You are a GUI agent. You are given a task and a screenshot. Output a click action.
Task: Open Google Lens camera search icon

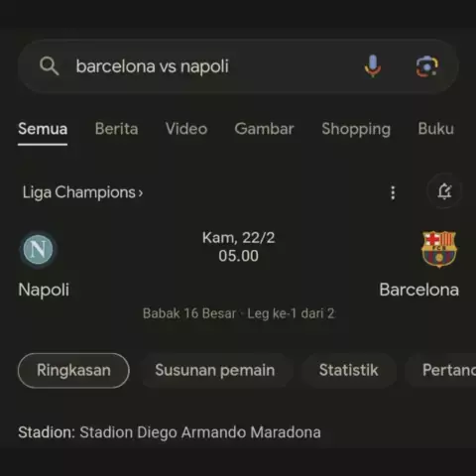(427, 66)
